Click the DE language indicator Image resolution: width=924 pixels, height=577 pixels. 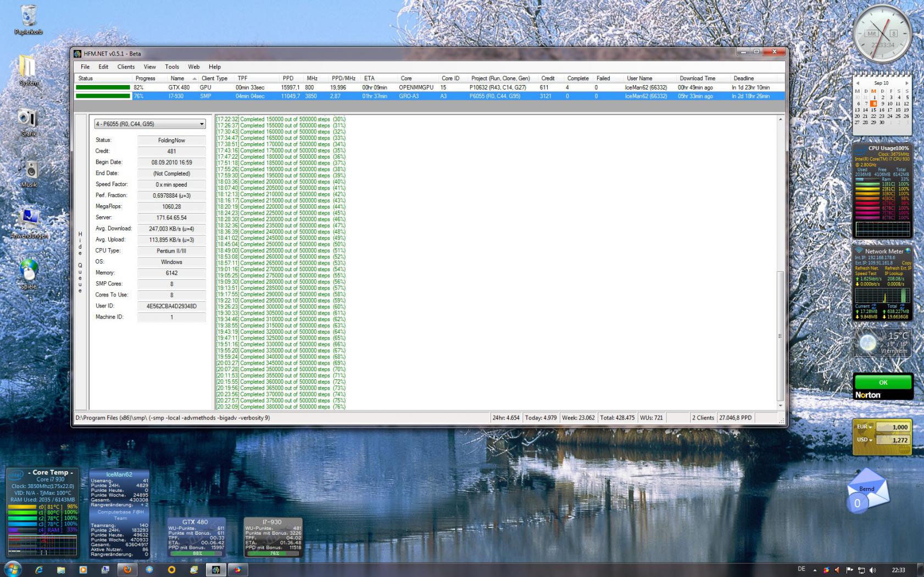coord(801,569)
